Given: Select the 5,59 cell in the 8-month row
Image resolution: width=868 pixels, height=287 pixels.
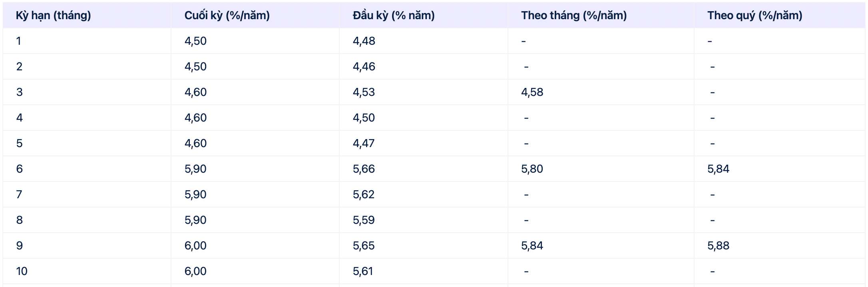Looking at the screenshot, I should pos(364,220).
